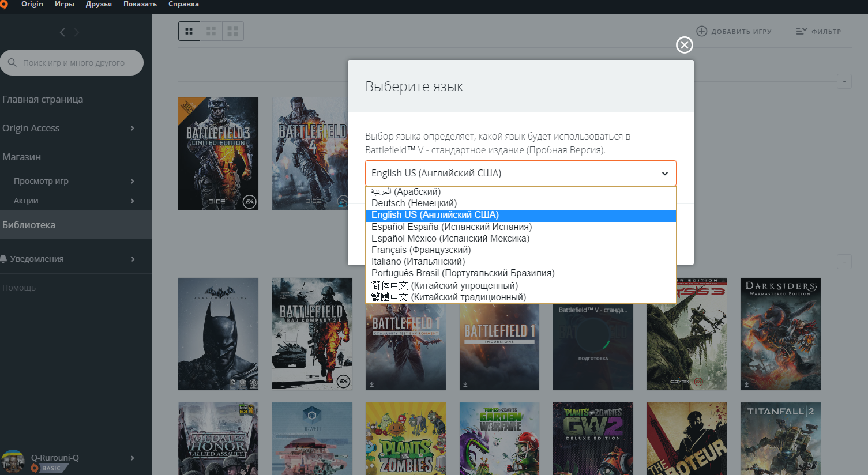This screenshot has width=868, height=475.
Task: Open the Друзья menu
Action: tap(99, 4)
